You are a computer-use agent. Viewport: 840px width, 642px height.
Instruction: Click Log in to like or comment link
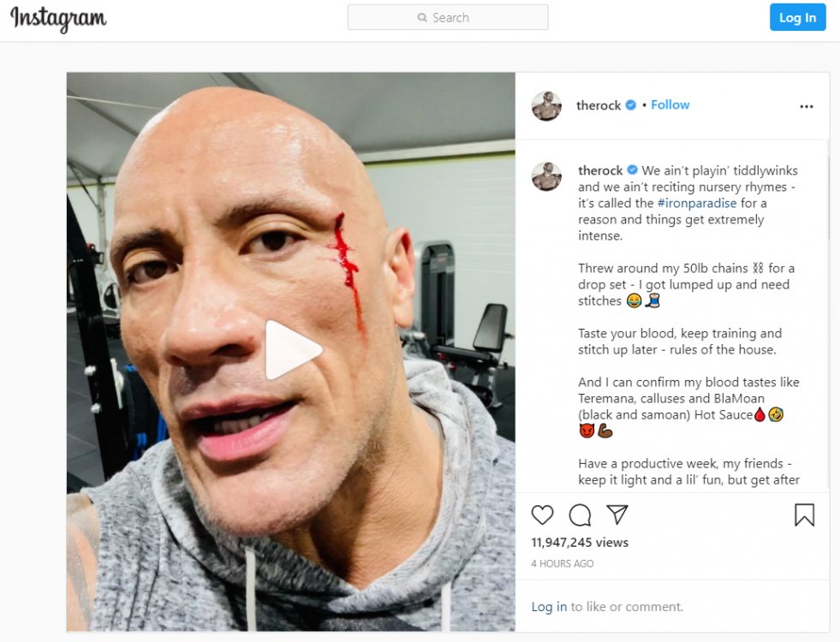[x=549, y=607]
